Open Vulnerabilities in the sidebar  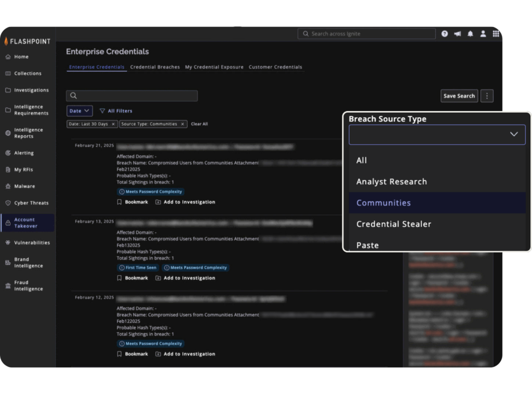(28, 242)
